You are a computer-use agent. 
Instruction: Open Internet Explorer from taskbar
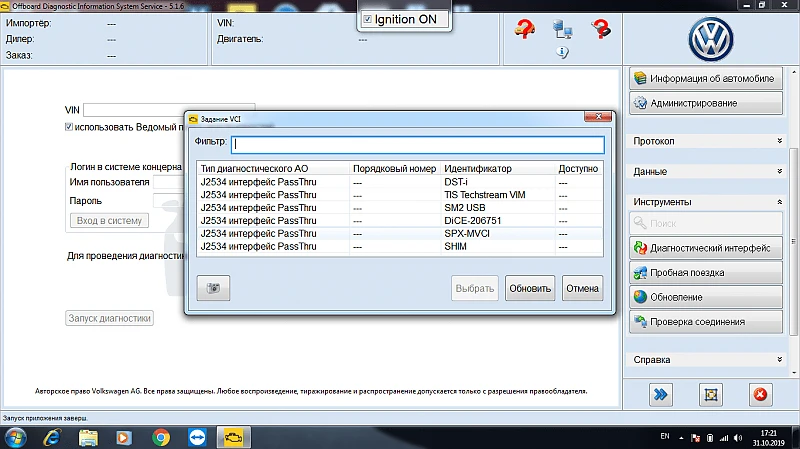(x=52, y=438)
